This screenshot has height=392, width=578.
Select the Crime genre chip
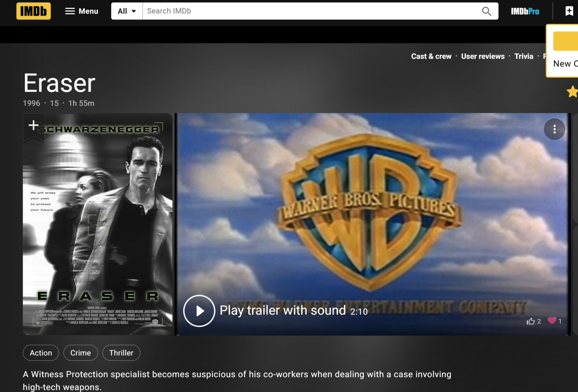(x=81, y=353)
